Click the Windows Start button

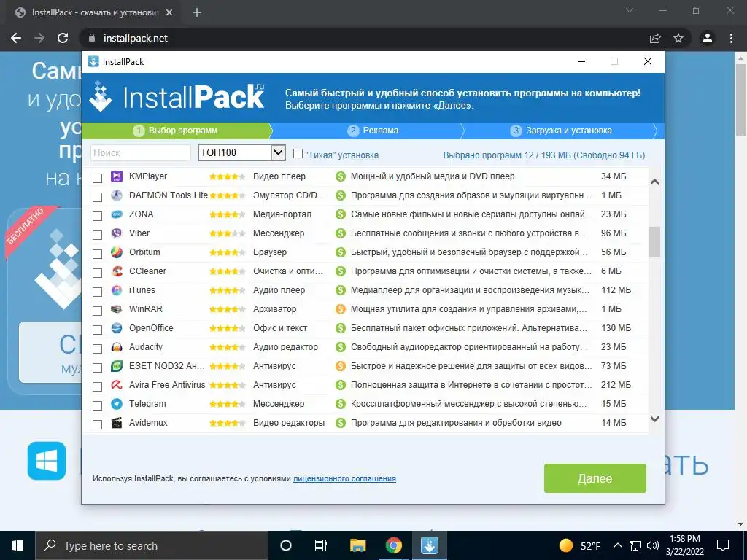[x=18, y=545]
